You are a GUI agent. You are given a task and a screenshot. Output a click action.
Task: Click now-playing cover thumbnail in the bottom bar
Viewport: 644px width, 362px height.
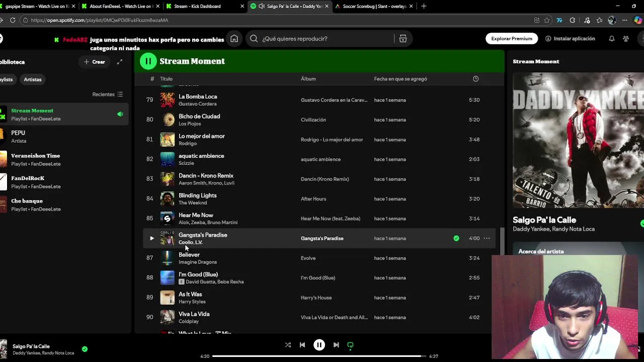[4, 349]
